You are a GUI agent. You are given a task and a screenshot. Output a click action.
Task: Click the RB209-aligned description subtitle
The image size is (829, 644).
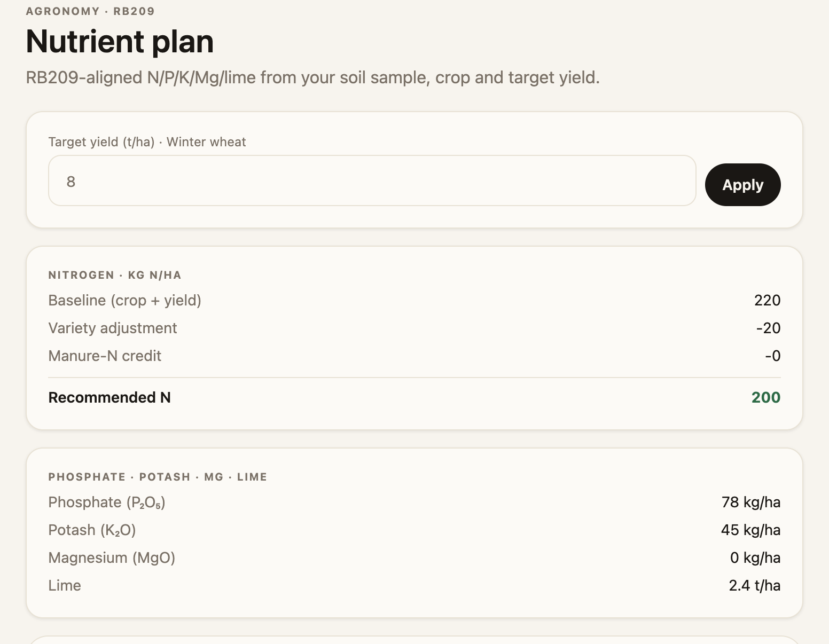pyautogui.click(x=312, y=77)
